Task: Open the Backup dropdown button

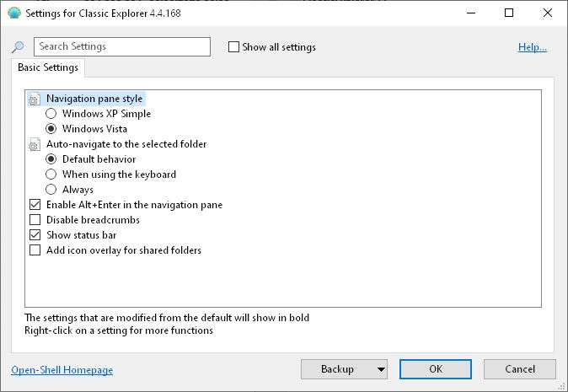Action: click(344, 369)
